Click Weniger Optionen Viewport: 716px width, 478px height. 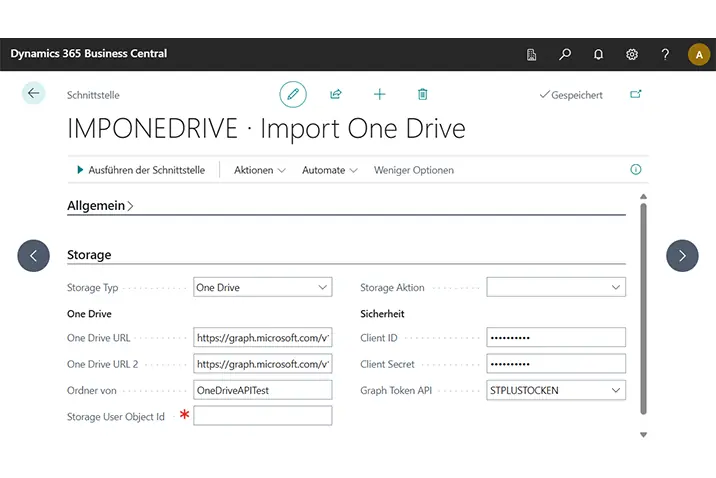tap(414, 170)
